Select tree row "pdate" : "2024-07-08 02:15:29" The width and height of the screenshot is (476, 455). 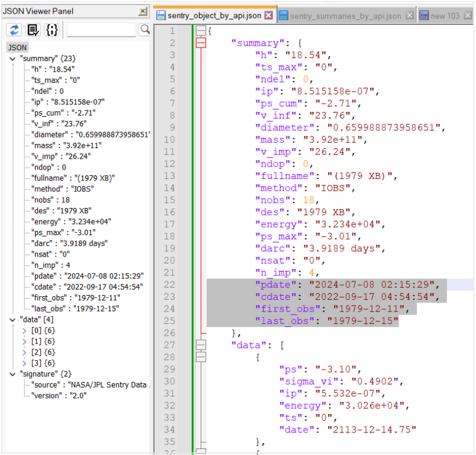(x=88, y=276)
